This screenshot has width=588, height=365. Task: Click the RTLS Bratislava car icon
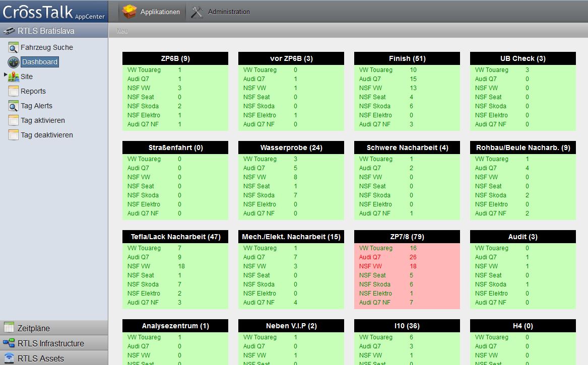coord(9,31)
